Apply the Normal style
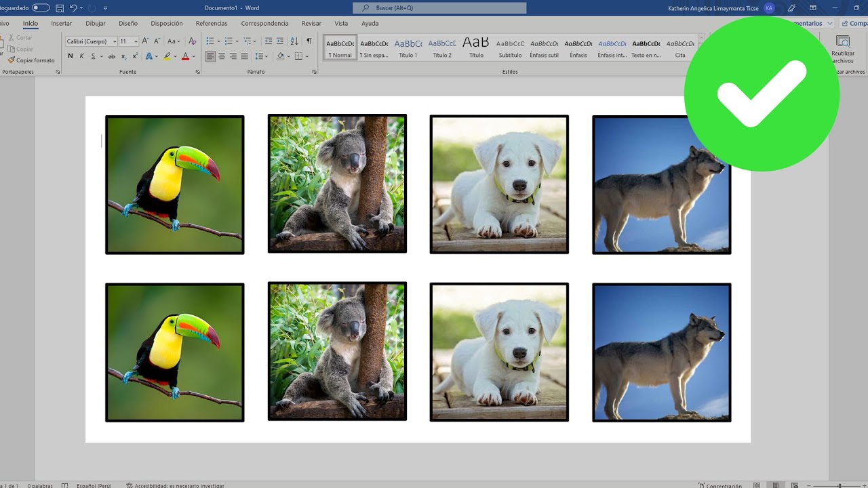 [340, 47]
